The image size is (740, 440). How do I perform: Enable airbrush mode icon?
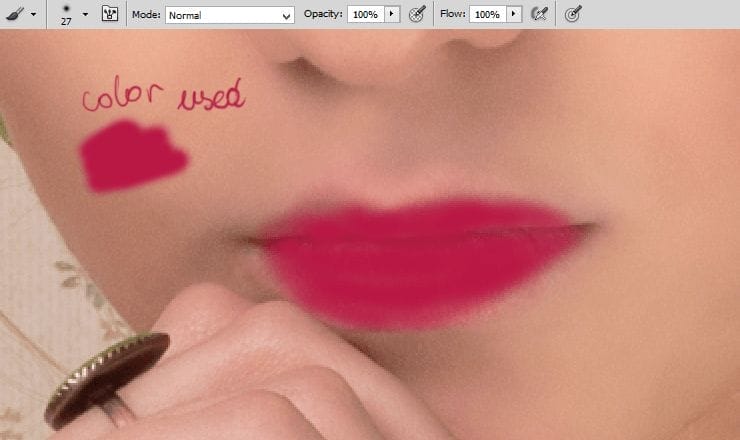pyautogui.click(x=541, y=15)
